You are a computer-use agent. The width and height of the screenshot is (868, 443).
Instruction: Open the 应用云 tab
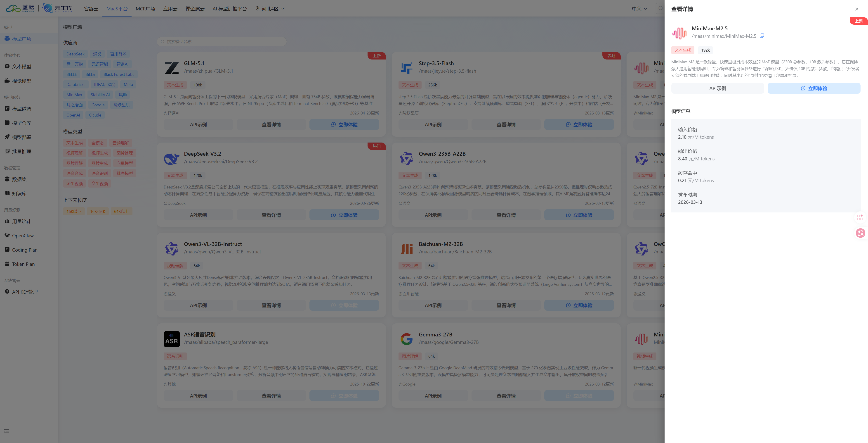tap(170, 8)
